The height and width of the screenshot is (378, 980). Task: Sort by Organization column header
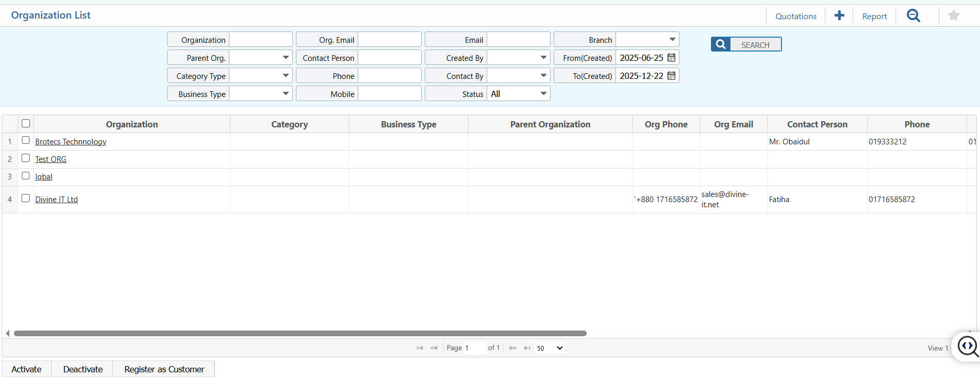click(x=132, y=124)
